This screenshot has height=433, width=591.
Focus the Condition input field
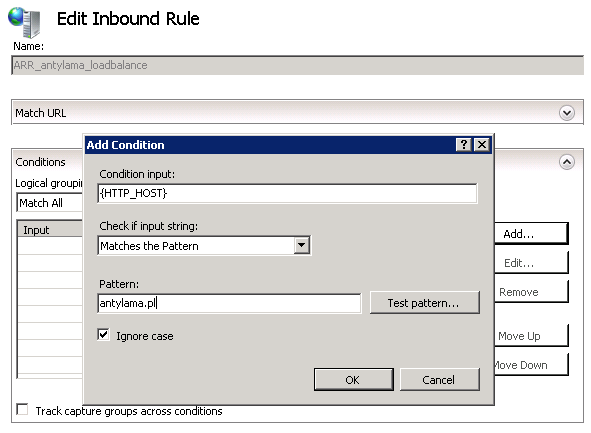click(x=287, y=193)
